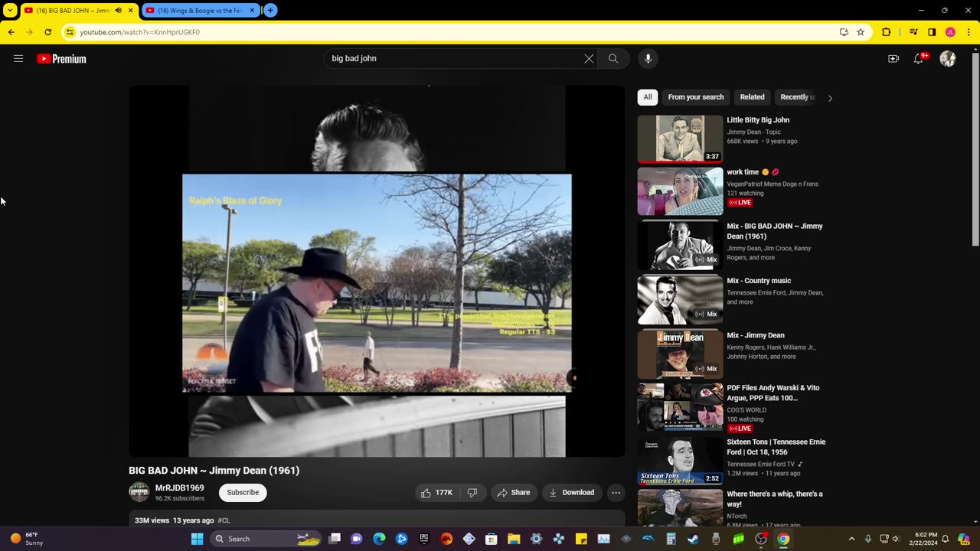
Task: Click the Download button
Action: coord(572,493)
